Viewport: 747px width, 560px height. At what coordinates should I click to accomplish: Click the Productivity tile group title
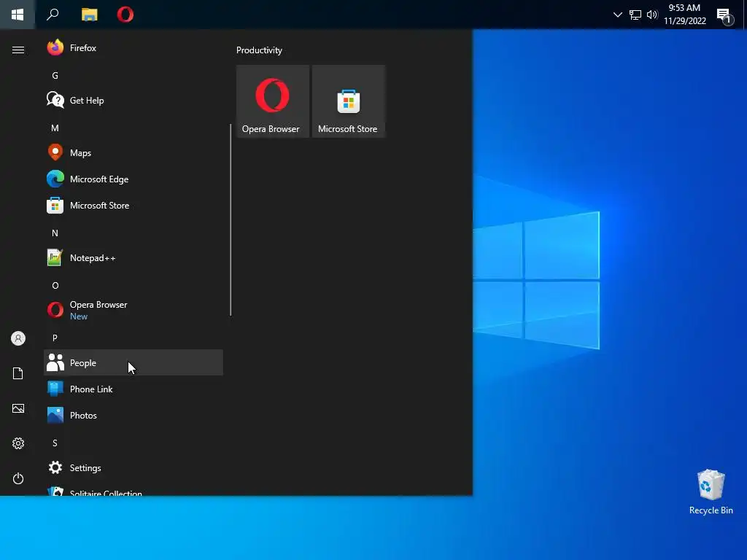click(259, 50)
